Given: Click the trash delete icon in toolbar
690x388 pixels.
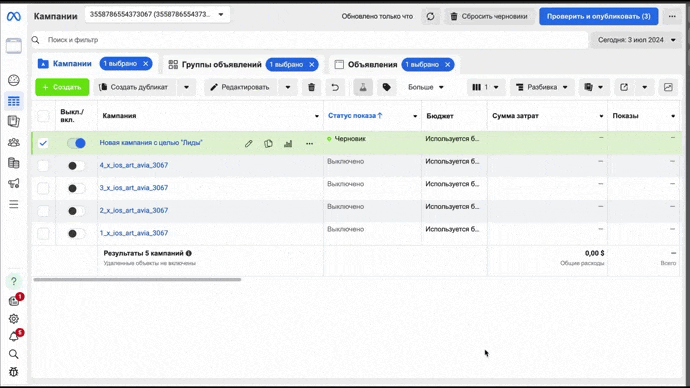Looking at the screenshot, I should tap(311, 87).
